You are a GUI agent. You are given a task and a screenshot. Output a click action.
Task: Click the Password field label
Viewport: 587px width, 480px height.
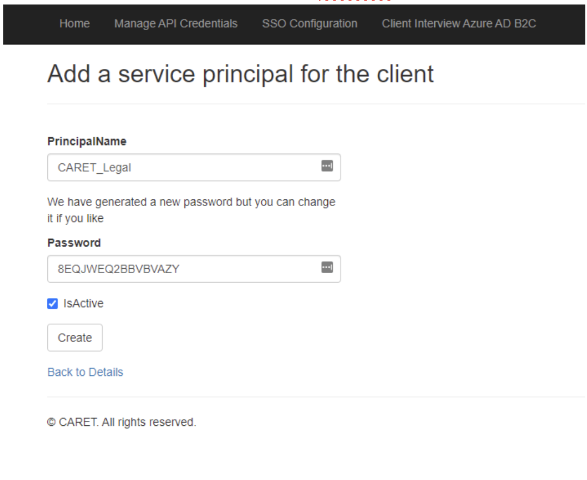pyautogui.click(x=74, y=243)
